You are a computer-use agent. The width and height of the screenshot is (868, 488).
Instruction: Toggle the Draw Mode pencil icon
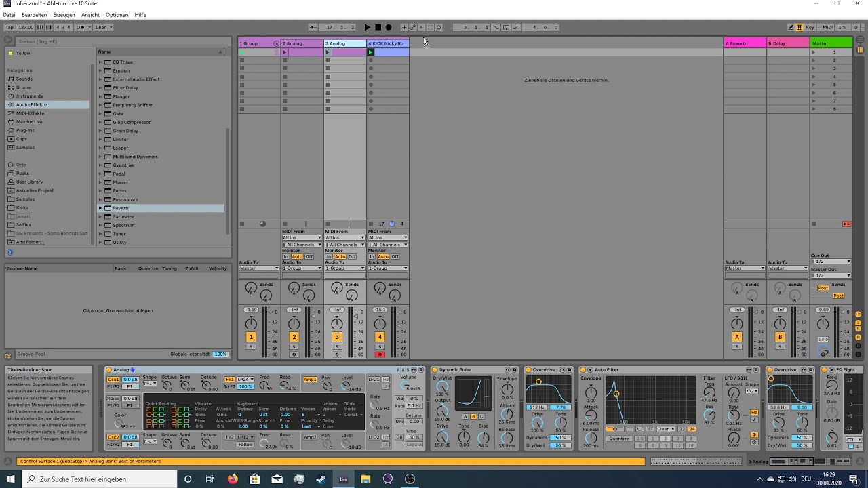tap(791, 27)
